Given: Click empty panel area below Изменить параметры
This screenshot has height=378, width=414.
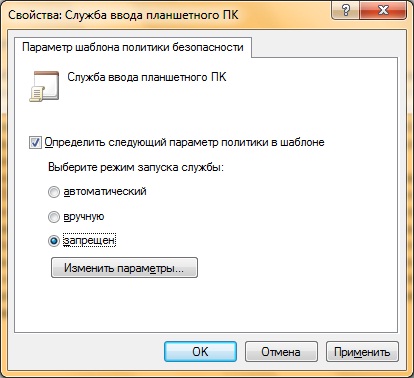Looking at the screenshot, I should (206, 305).
